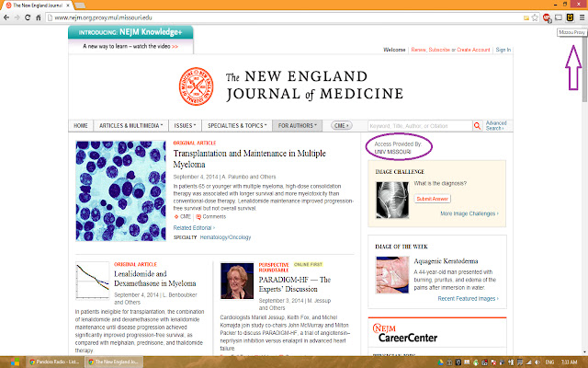Viewport: 588px width, 368px height.
Task: Click the Sign In link
Action: click(x=503, y=50)
